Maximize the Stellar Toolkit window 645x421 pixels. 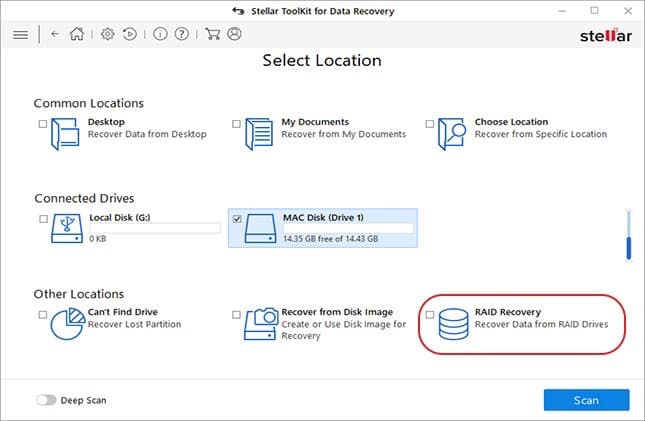pyautogui.click(x=594, y=11)
